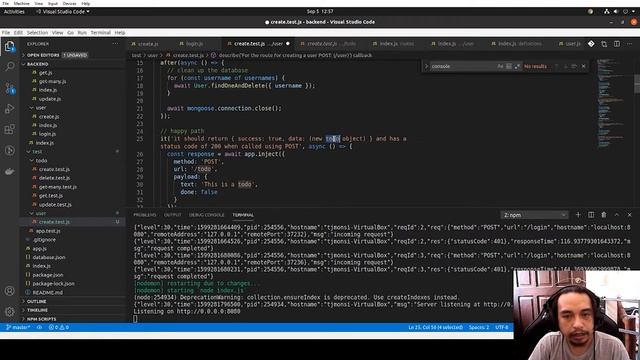Collapse the todo folder under test

tap(73, 160)
